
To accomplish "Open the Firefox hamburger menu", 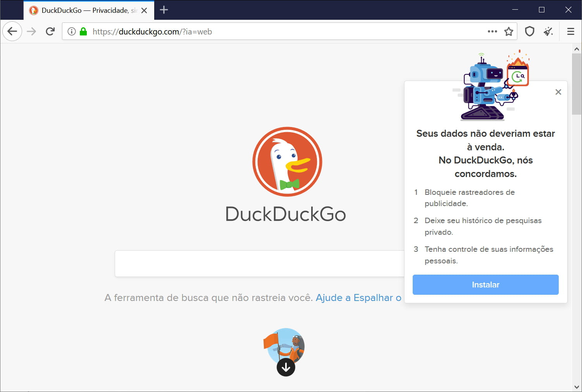I will click(x=570, y=31).
